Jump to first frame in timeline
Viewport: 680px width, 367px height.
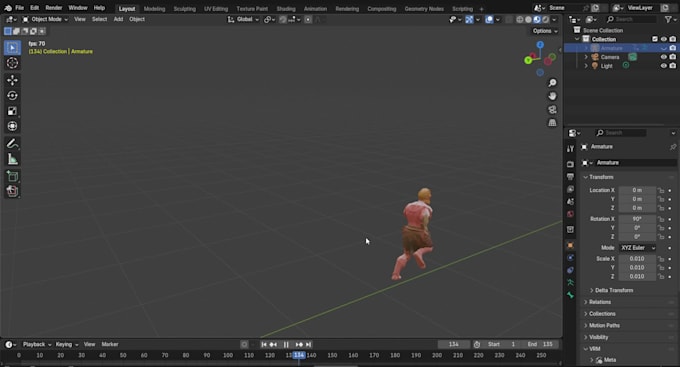click(x=264, y=344)
